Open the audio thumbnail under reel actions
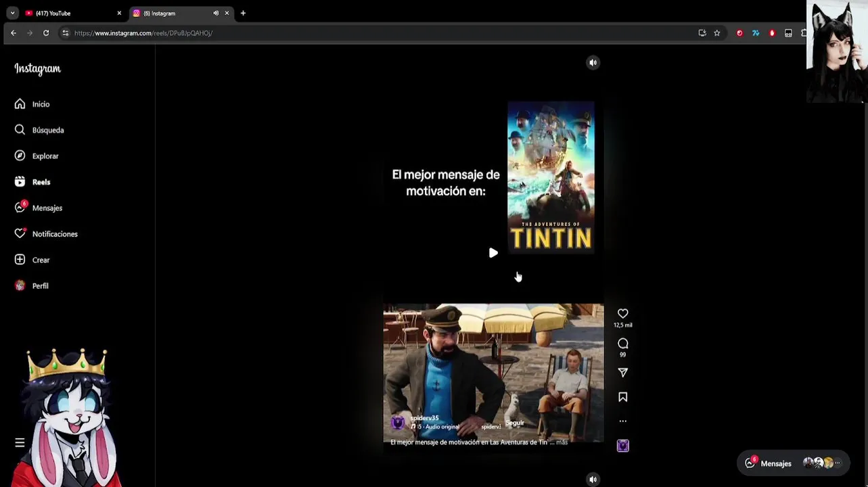The height and width of the screenshot is (487, 868). [x=623, y=445]
